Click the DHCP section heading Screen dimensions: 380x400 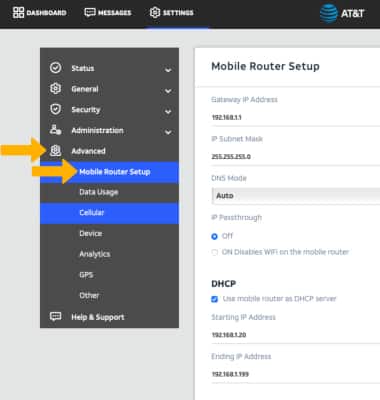coord(224,284)
